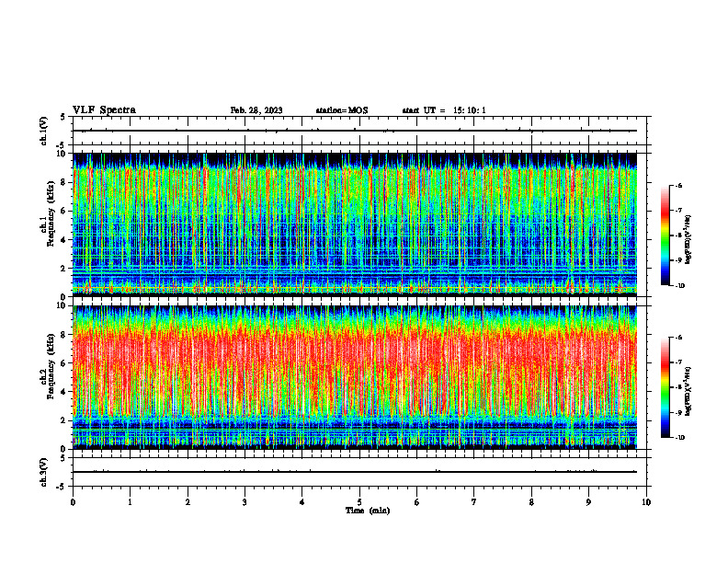Click the ch.2 colorbar log(PSD) label

[688, 391]
